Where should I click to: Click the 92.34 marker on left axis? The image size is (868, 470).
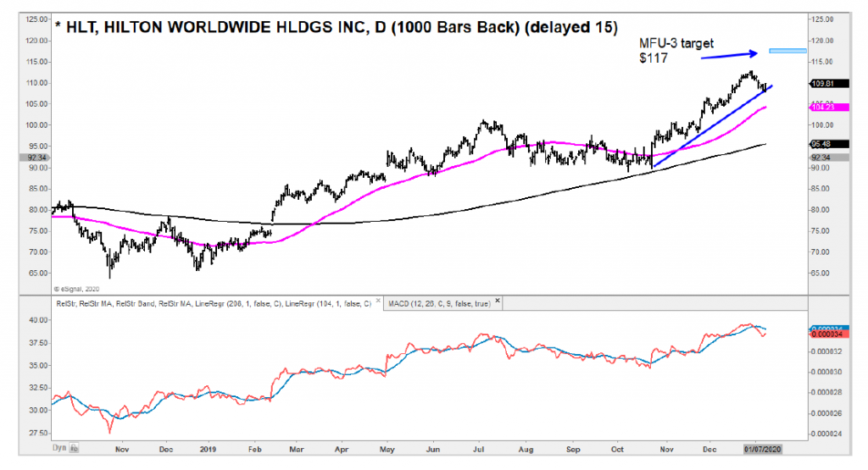[x=36, y=158]
